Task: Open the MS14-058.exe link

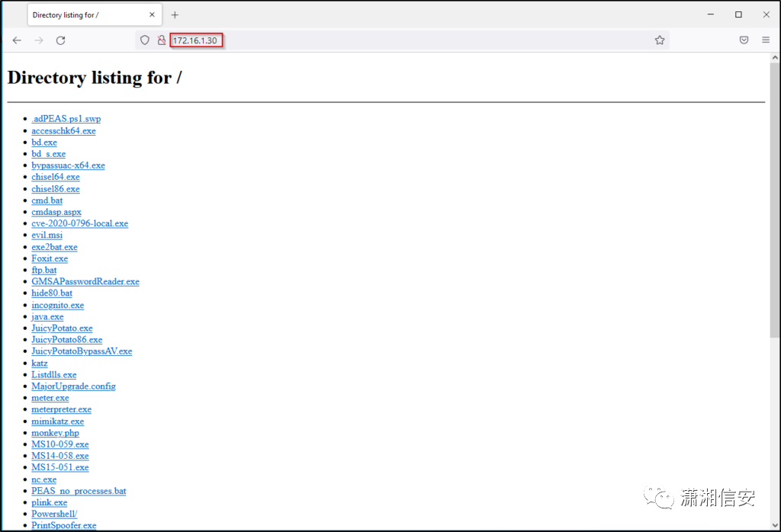Action: click(x=59, y=456)
